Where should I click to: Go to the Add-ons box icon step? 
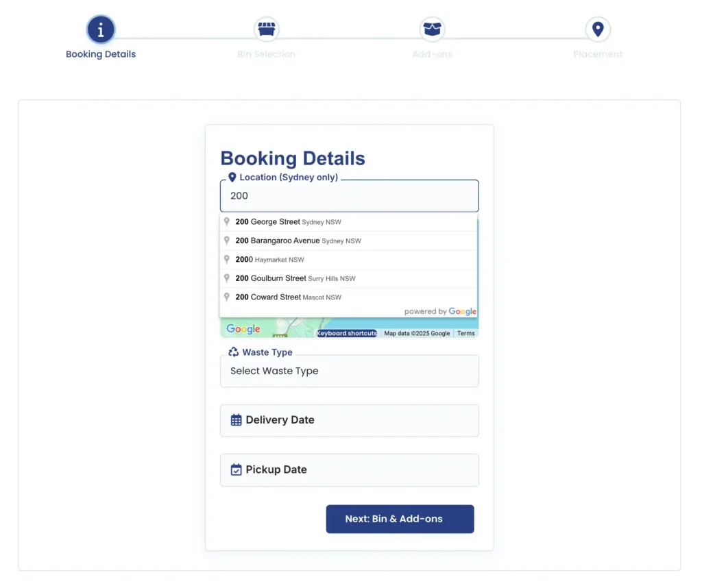tap(432, 29)
